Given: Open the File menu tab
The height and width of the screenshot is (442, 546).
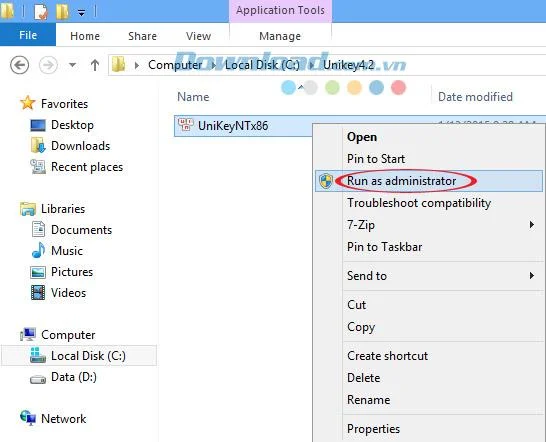Looking at the screenshot, I should point(28,35).
